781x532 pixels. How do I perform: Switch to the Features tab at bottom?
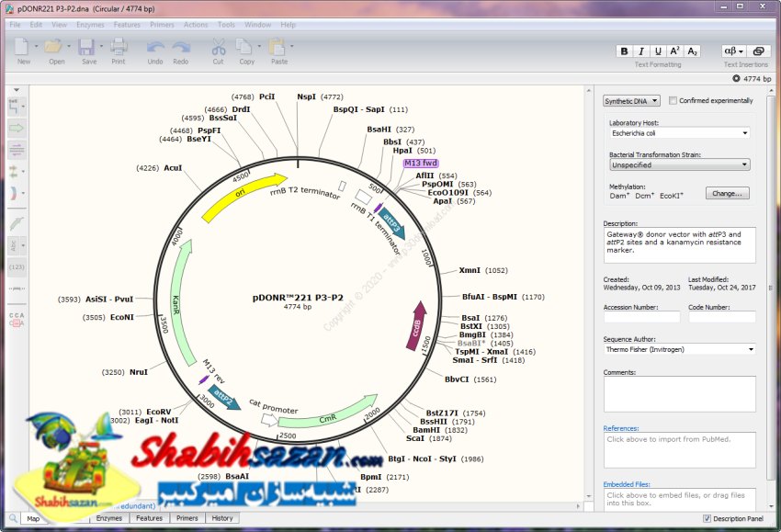pos(149,518)
